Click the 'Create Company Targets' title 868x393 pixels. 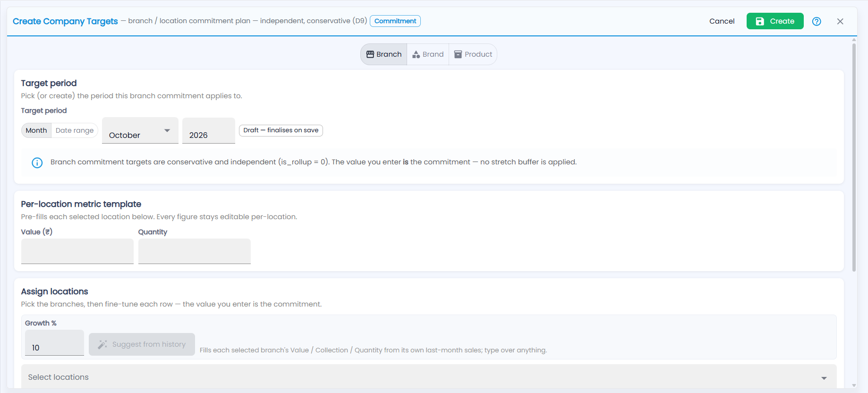click(x=65, y=21)
